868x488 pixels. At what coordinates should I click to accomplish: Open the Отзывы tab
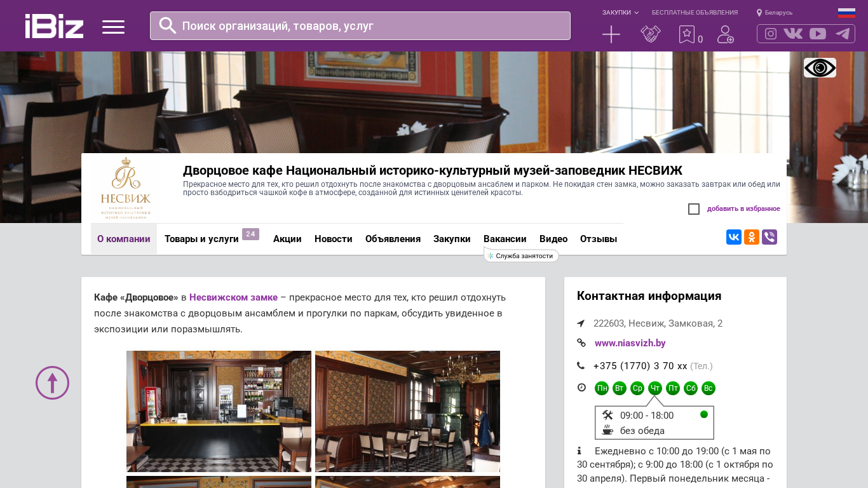pos(598,239)
